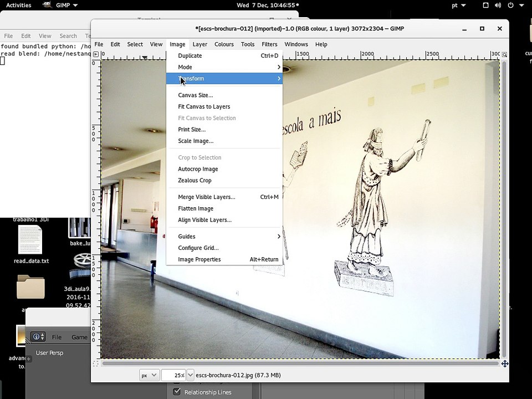Choose Duplicate from the Image menu
The image size is (532, 399).
(x=224, y=55)
